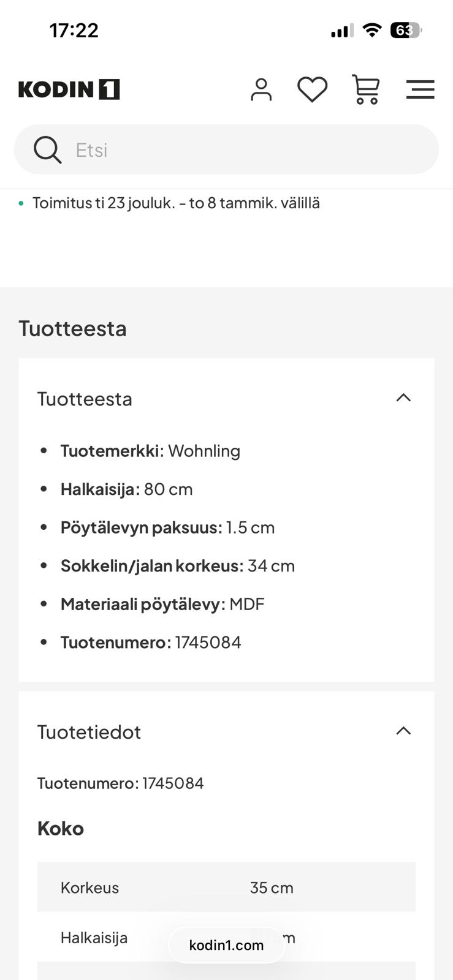Tap the Halkaisija size row
This screenshot has width=453, height=980.
click(226, 937)
